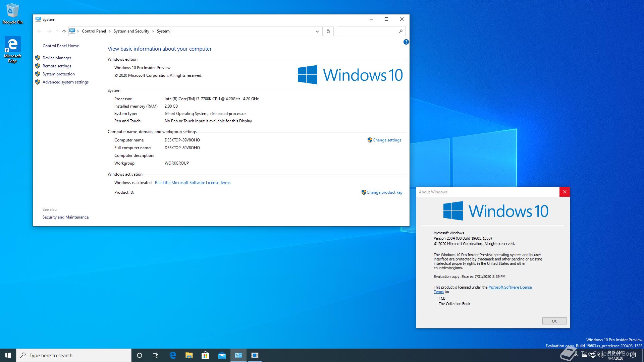Open the Action Center notifications icon
This screenshot has width=644, height=362.
[633, 355]
